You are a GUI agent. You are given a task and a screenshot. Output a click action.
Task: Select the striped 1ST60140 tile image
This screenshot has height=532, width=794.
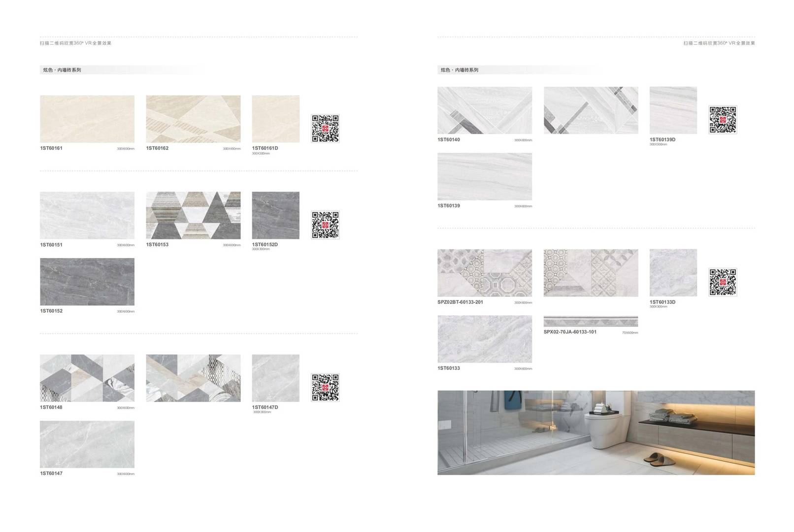pos(485,110)
